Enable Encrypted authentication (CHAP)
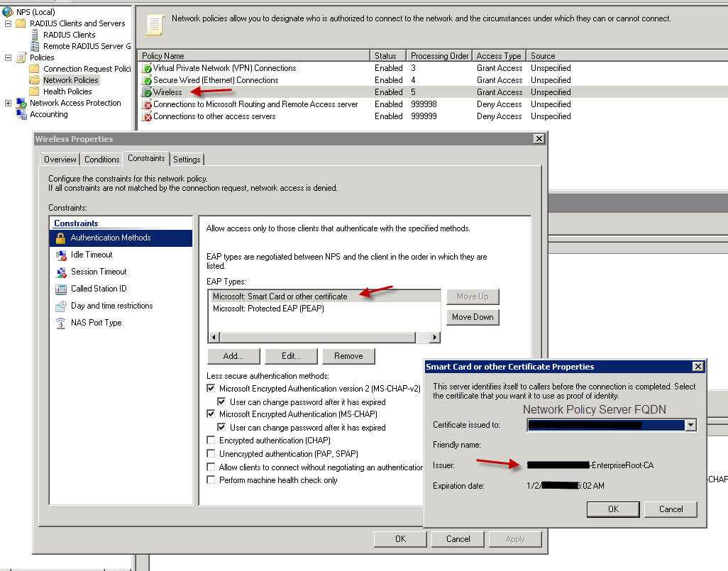The height and width of the screenshot is (571, 728). [211, 440]
